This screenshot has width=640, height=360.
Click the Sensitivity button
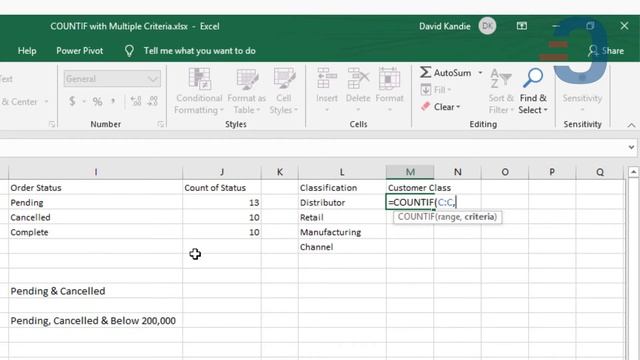(582, 91)
